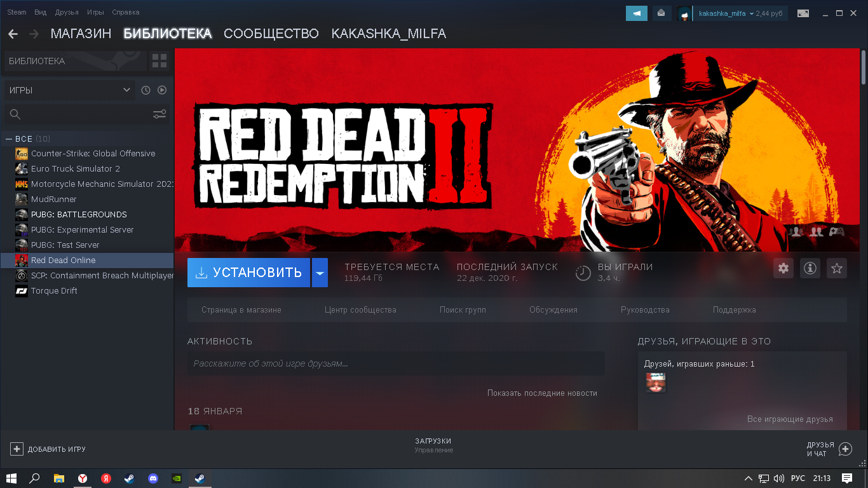
Task: Open Yandex Browser from the taskbar
Action: (83, 478)
